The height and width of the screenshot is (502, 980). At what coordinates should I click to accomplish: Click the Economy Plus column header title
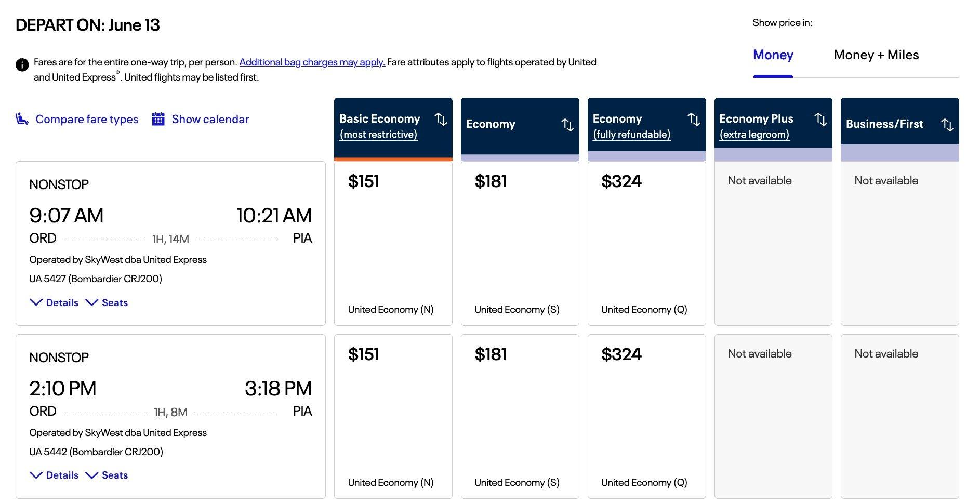pos(756,118)
